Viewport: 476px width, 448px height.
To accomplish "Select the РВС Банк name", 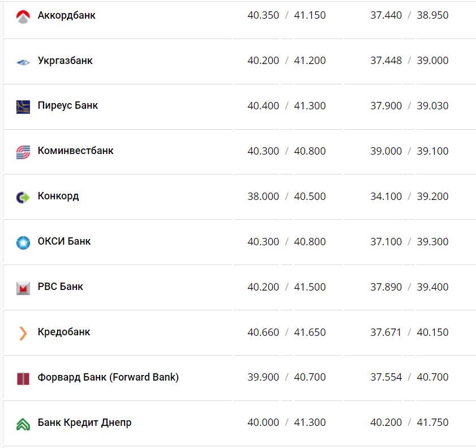I will pyautogui.click(x=61, y=287).
